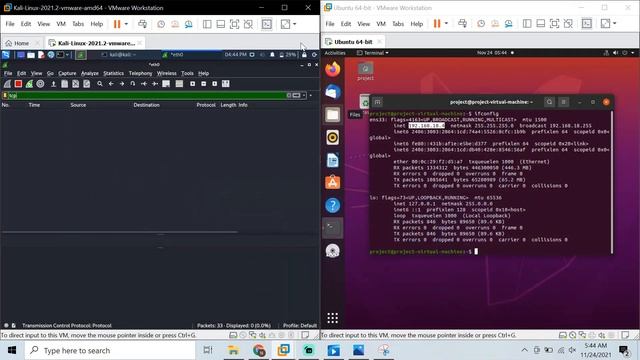Toggle packet colorization in Wireshark toolbar
The image size is (640, 360).
tap(179, 84)
